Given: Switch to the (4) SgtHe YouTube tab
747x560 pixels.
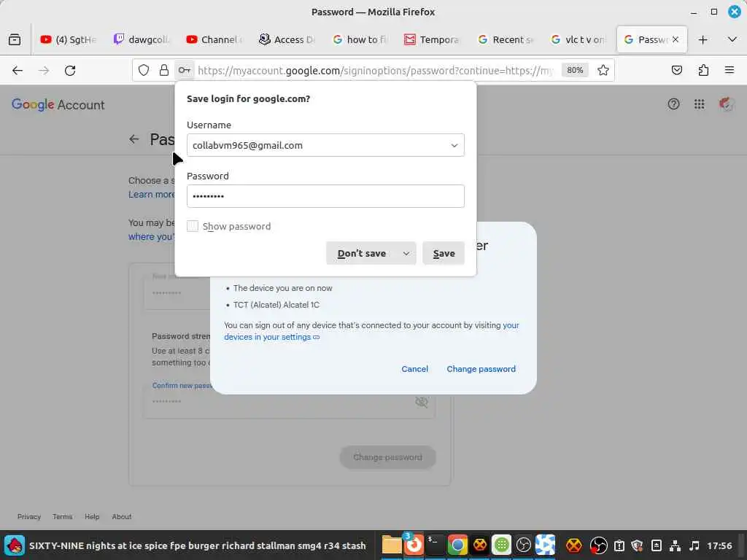Looking at the screenshot, I should coord(69,39).
